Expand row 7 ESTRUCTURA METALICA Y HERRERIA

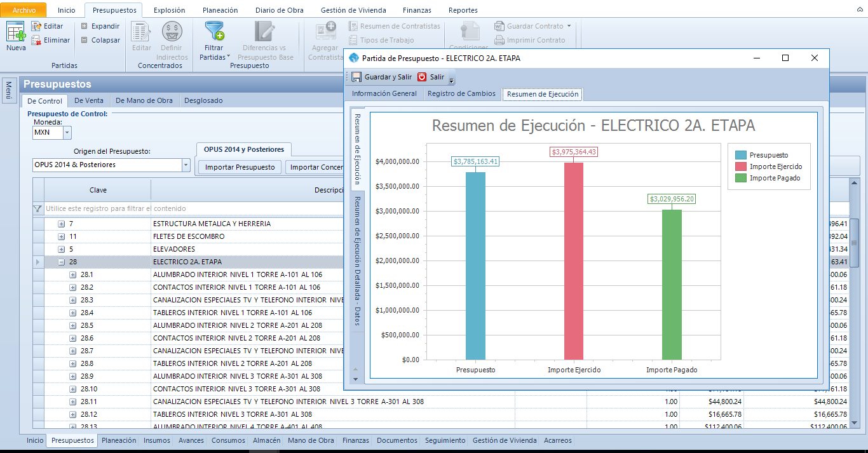click(62, 224)
